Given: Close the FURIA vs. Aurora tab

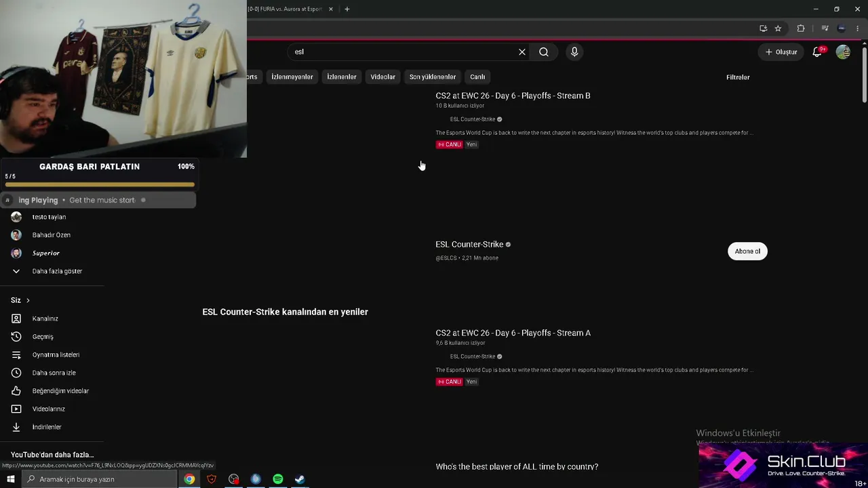Looking at the screenshot, I should [x=331, y=9].
